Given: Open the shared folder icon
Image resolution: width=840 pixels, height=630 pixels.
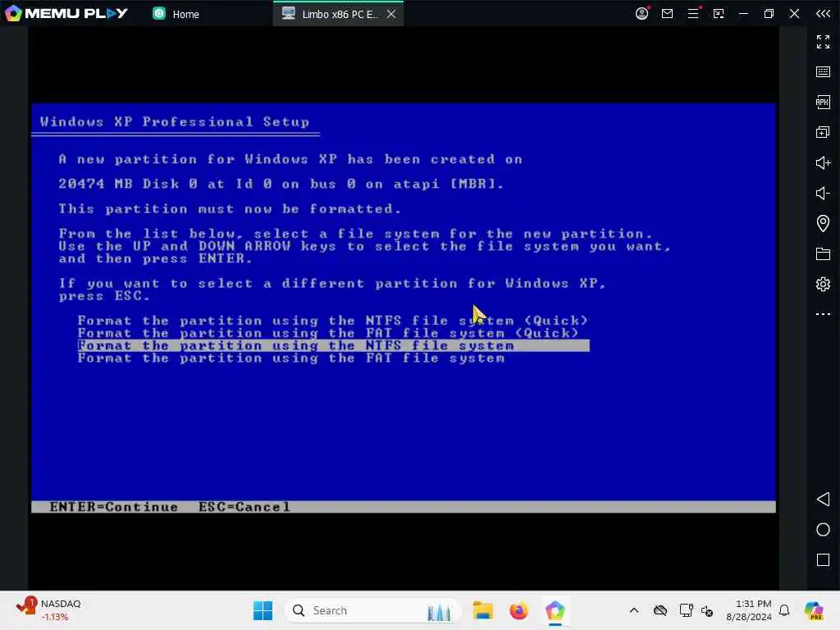Looking at the screenshot, I should click(x=823, y=254).
